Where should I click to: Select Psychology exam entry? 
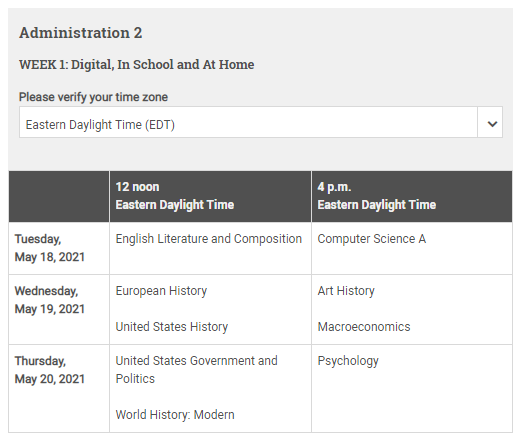(x=348, y=361)
